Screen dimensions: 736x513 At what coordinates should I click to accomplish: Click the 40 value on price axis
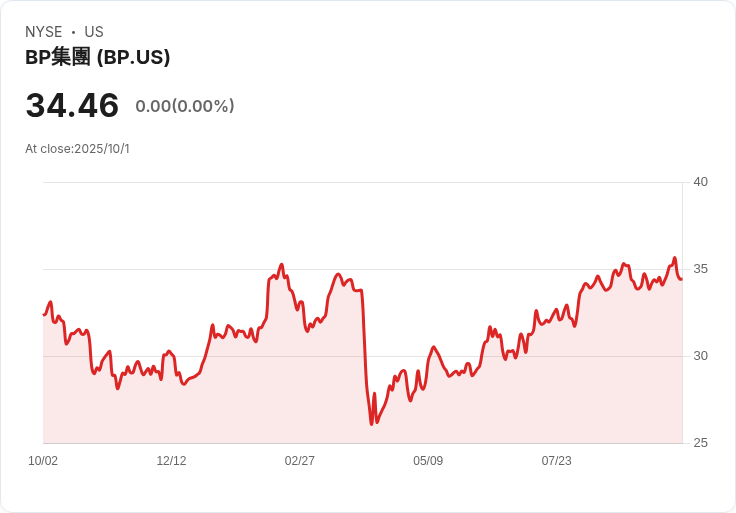[700, 182]
